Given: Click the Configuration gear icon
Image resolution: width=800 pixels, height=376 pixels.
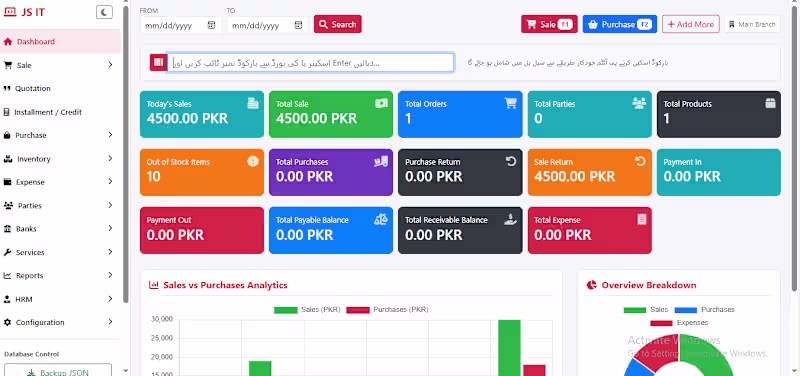Looking at the screenshot, I should pyautogui.click(x=7, y=322).
